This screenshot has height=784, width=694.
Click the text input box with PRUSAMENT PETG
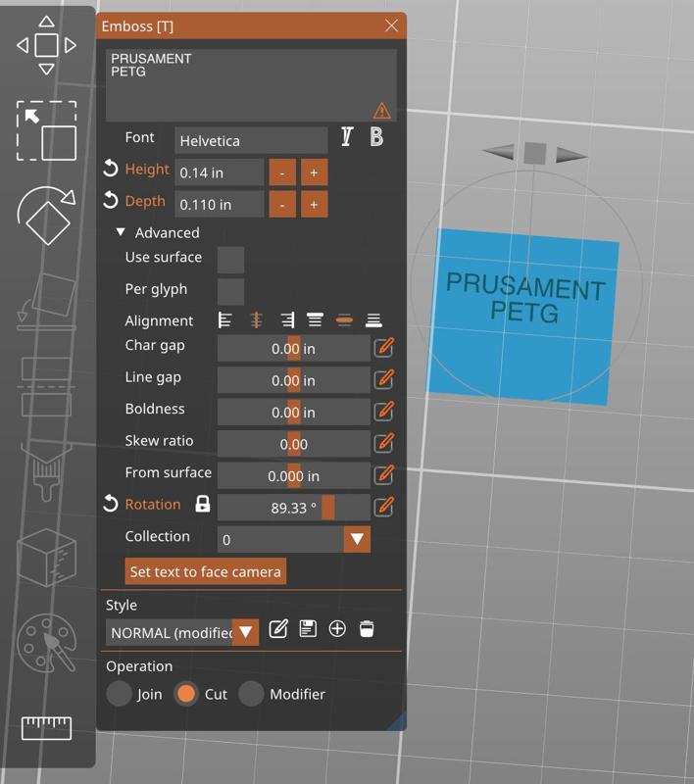[251, 85]
